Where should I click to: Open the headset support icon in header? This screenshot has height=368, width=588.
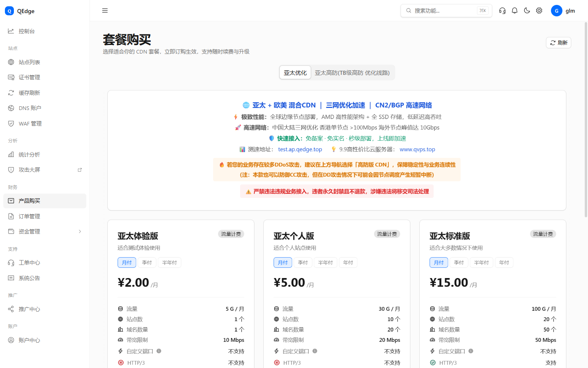502,11
